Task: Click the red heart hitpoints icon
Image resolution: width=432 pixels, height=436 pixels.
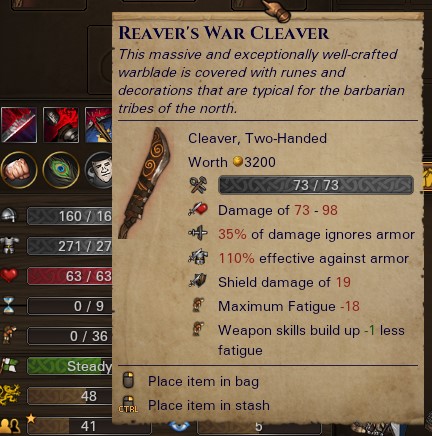Action: point(9,275)
